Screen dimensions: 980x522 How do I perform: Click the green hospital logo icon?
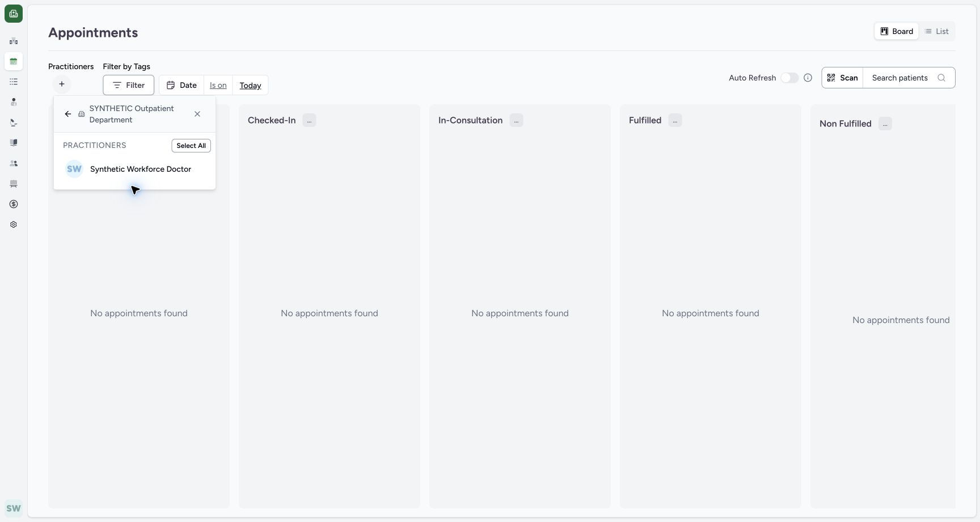click(x=14, y=14)
